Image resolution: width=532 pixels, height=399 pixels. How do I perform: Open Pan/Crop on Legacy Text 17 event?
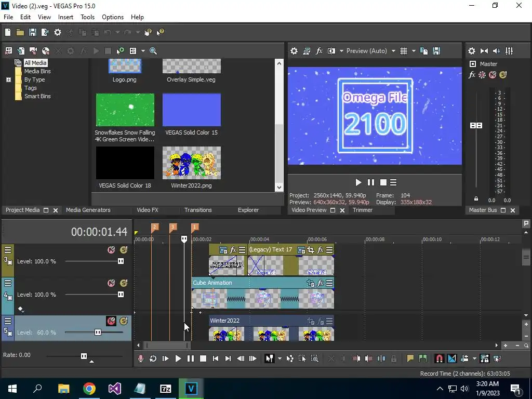(311, 250)
